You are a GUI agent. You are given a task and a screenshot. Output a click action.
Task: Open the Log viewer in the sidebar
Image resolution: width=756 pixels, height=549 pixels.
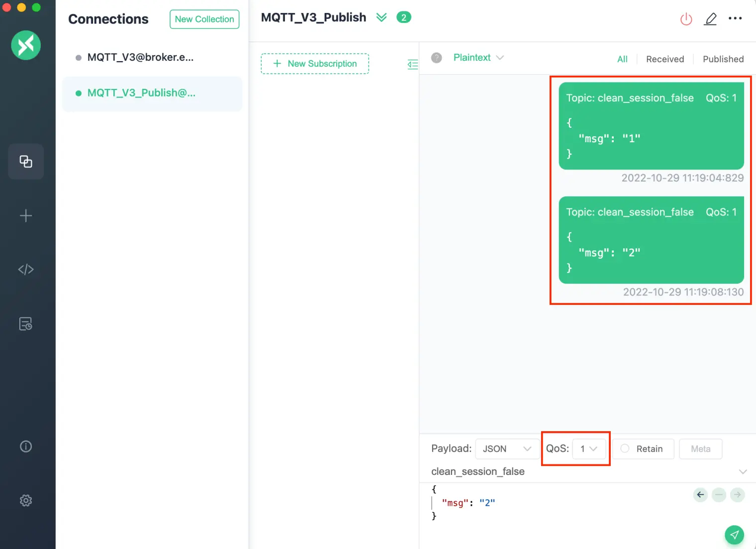pyautogui.click(x=25, y=323)
